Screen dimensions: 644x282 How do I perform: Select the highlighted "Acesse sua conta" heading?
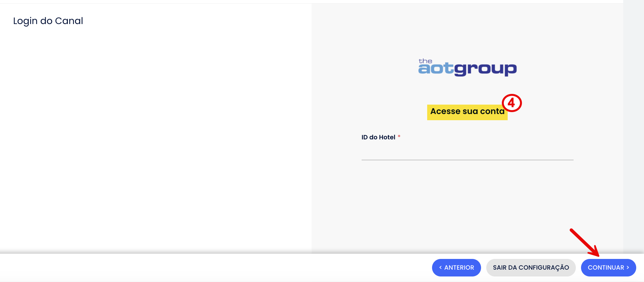coord(467,111)
